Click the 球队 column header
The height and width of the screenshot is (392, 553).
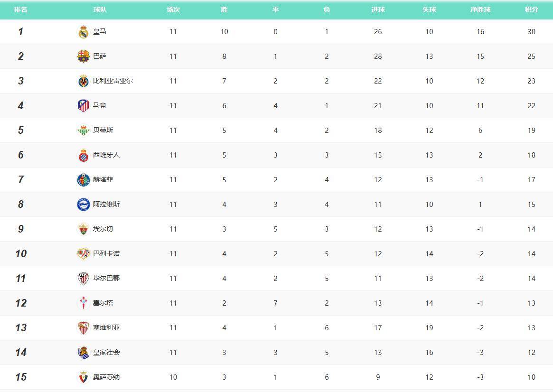pyautogui.click(x=100, y=9)
